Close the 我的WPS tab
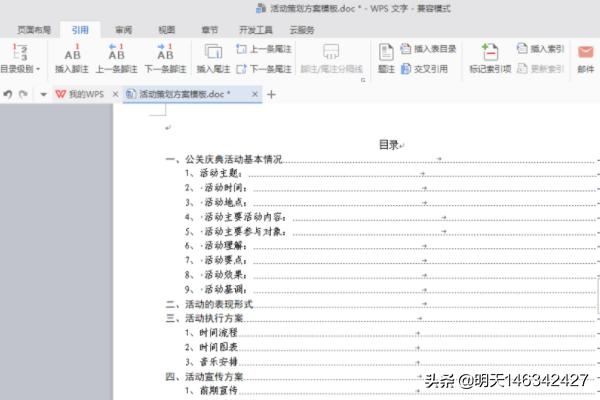Image resolution: width=600 pixels, height=400 pixels. pos(115,94)
